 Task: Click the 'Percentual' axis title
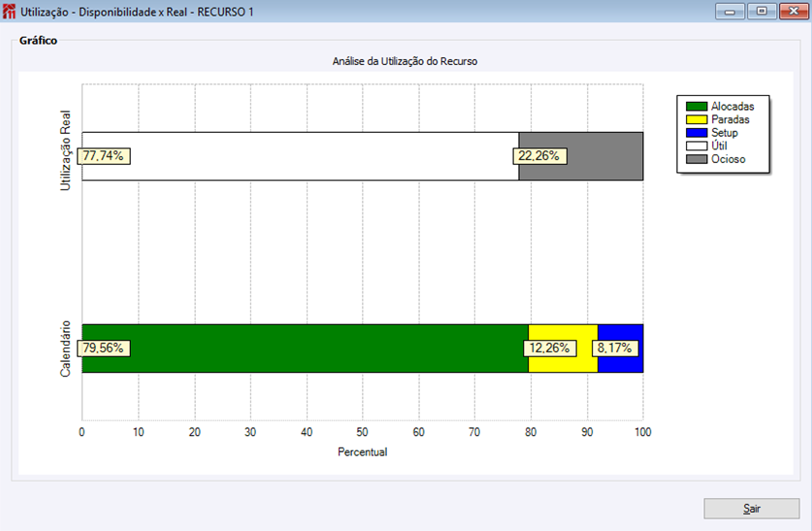click(x=363, y=451)
